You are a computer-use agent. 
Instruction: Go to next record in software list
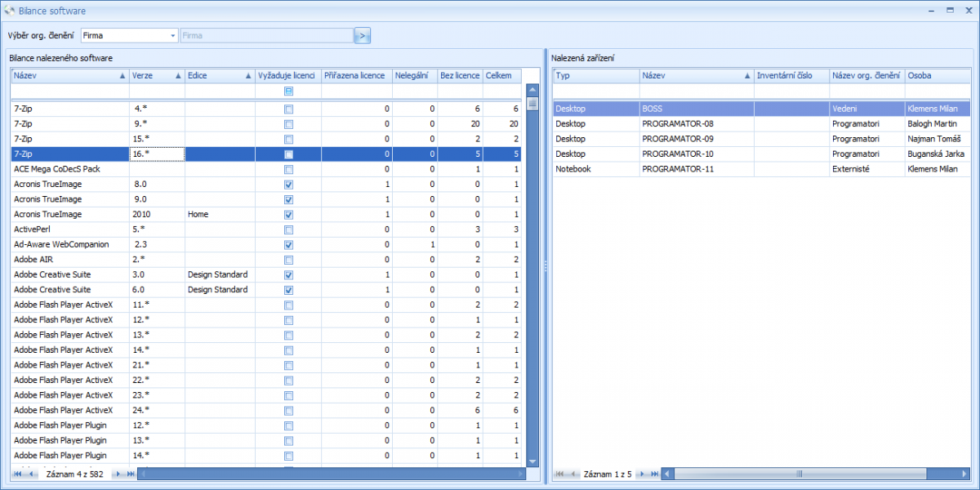point(118,474)
